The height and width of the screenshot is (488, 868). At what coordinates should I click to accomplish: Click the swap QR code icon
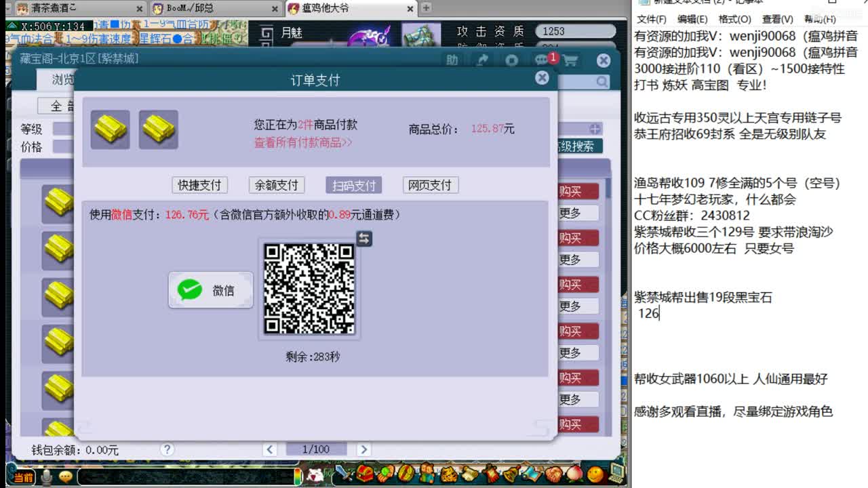point(364,238)
